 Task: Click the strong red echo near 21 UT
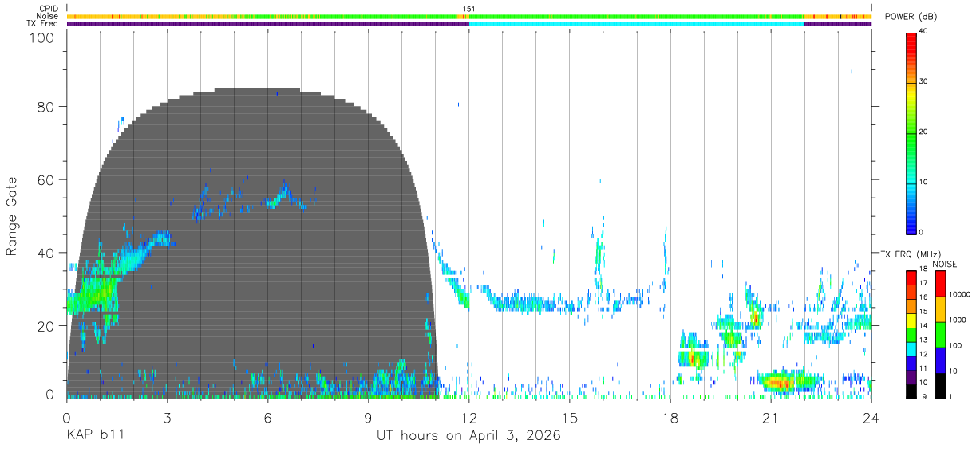click(x=780, y=383)
